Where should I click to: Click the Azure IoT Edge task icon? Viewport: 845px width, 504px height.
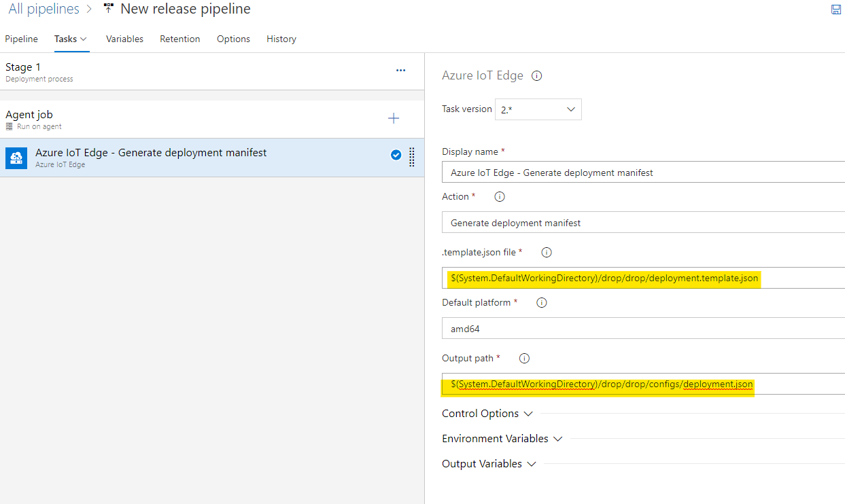tap(16, 158)
